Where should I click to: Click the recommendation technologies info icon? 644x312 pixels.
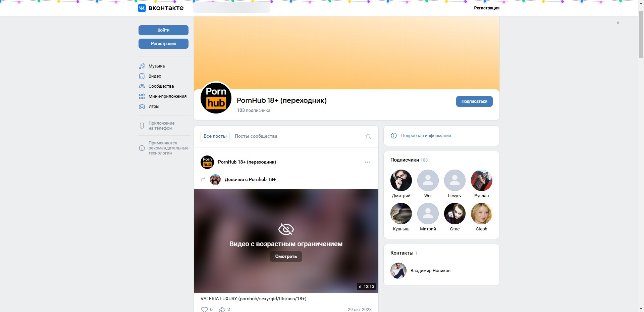142,148
